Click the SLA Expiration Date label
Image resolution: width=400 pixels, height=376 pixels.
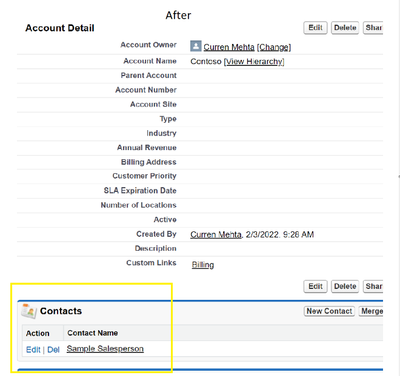[140, 191]
